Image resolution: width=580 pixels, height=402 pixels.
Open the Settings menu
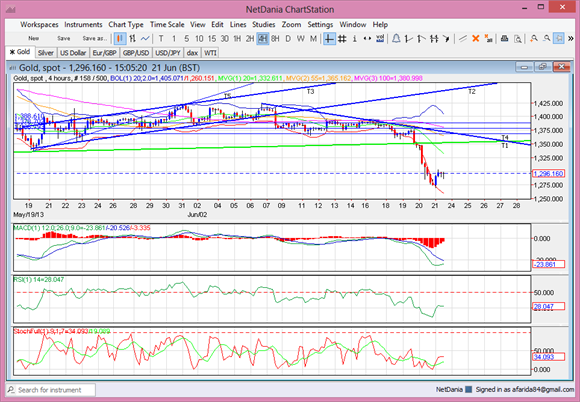click(320, 24)
